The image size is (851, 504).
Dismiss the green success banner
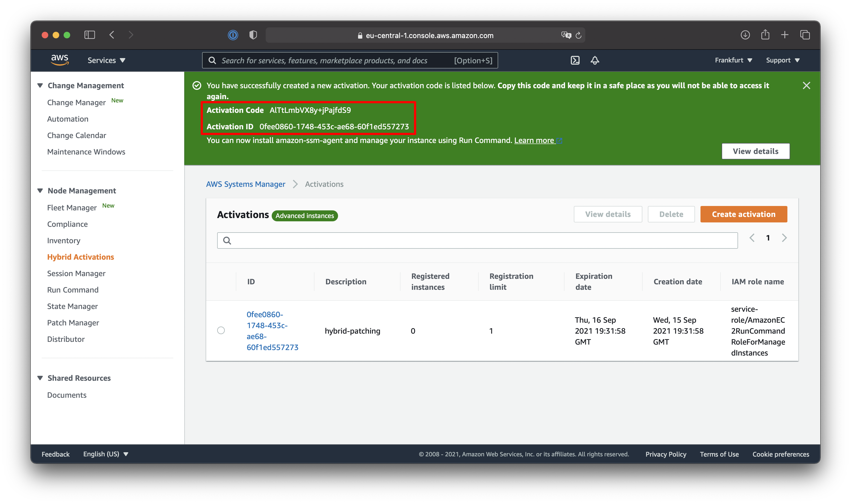click(807, 85)
